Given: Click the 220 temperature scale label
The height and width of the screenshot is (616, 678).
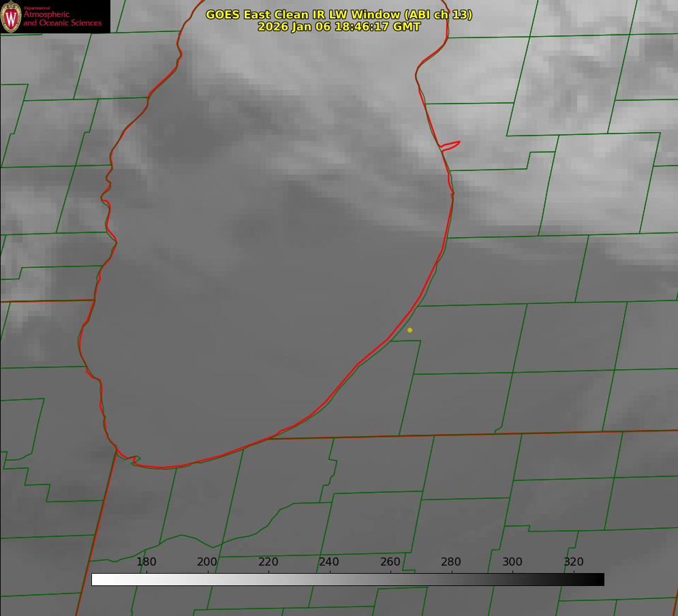Looking at the screenshot, I should pos(268,561).
